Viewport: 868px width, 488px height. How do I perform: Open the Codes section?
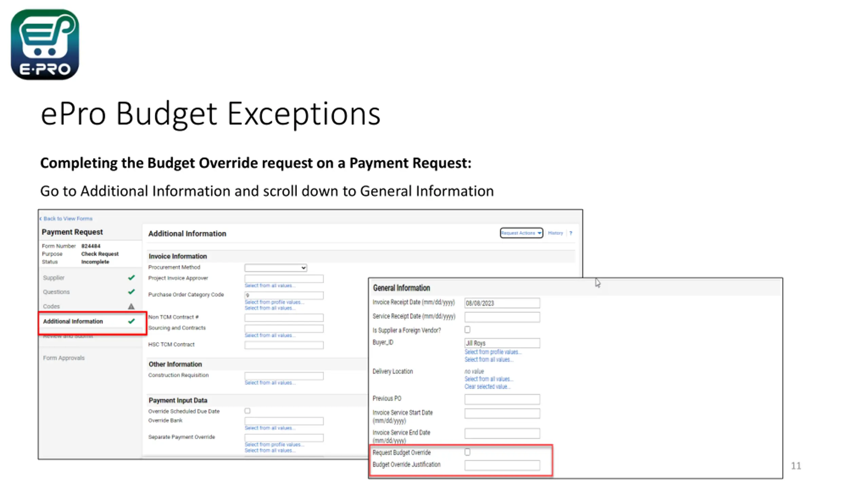click(x=51, y=306)
